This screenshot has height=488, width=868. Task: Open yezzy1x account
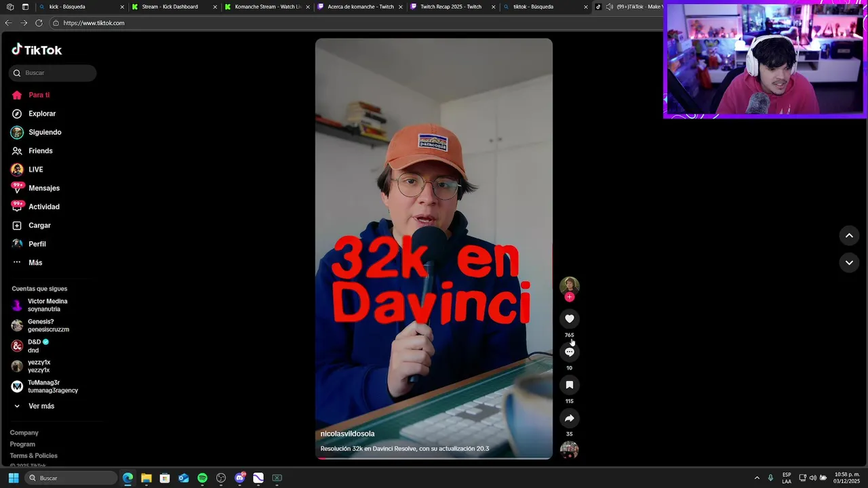point(31,366)
